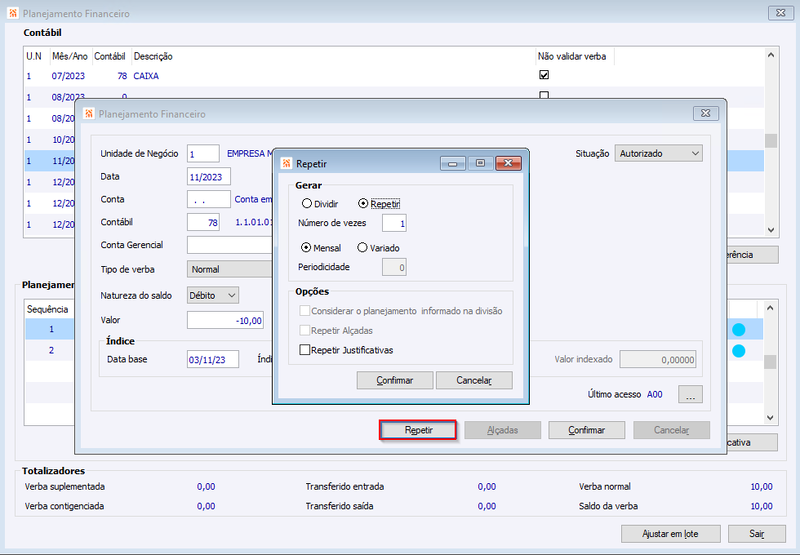Click the down arrow of the Contábil grid scrollbar

770,230
